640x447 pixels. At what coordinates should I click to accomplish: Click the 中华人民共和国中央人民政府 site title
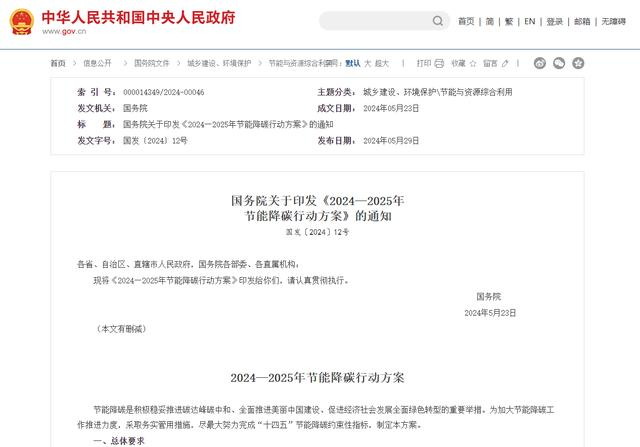pos(138,18)
